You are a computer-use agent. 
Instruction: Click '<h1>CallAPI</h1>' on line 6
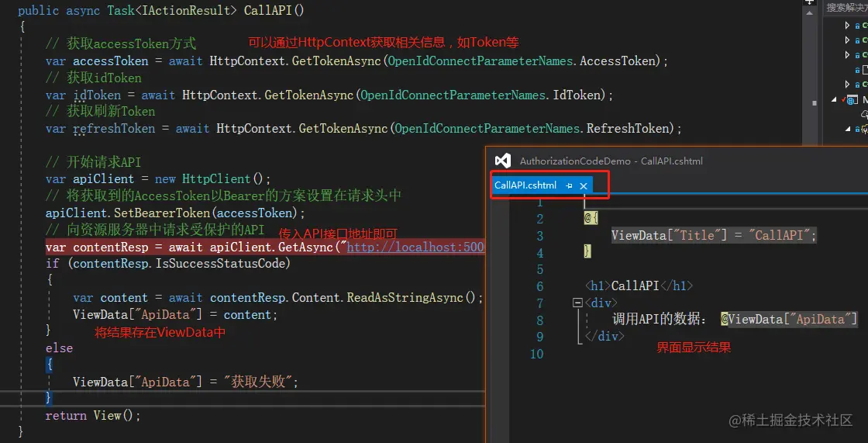coord(639,286)
